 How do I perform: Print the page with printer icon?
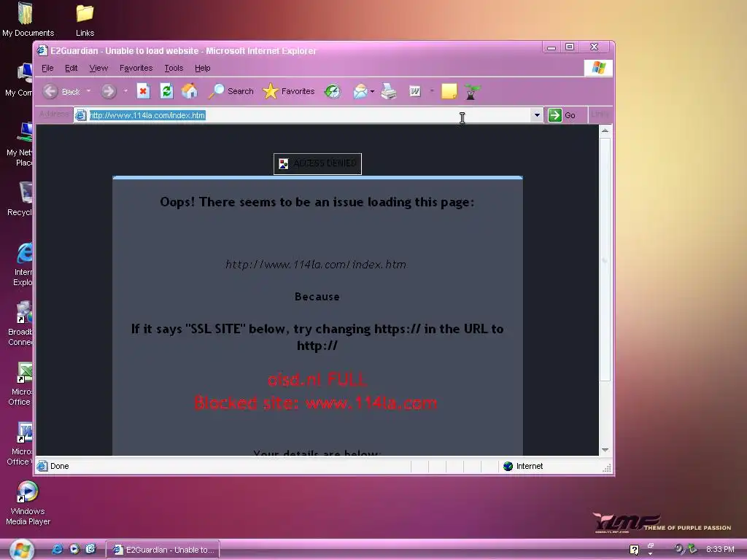pos(389,91)
